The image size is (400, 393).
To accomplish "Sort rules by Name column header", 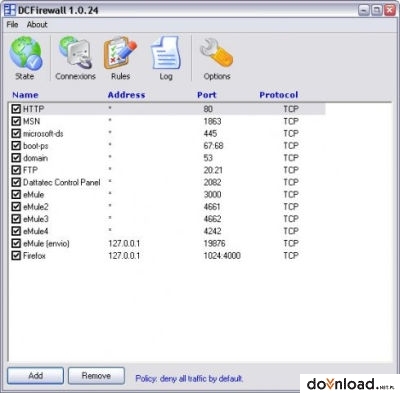I will tap(25, 95).
